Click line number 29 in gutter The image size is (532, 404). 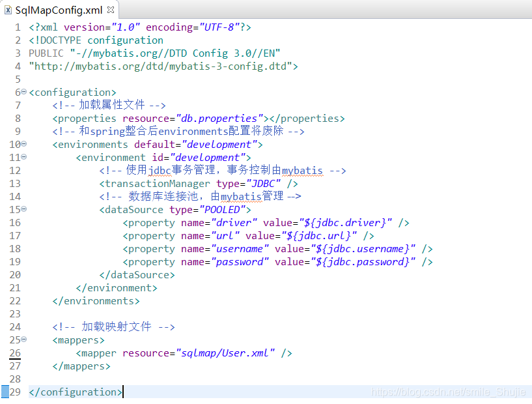coord(15,392)
